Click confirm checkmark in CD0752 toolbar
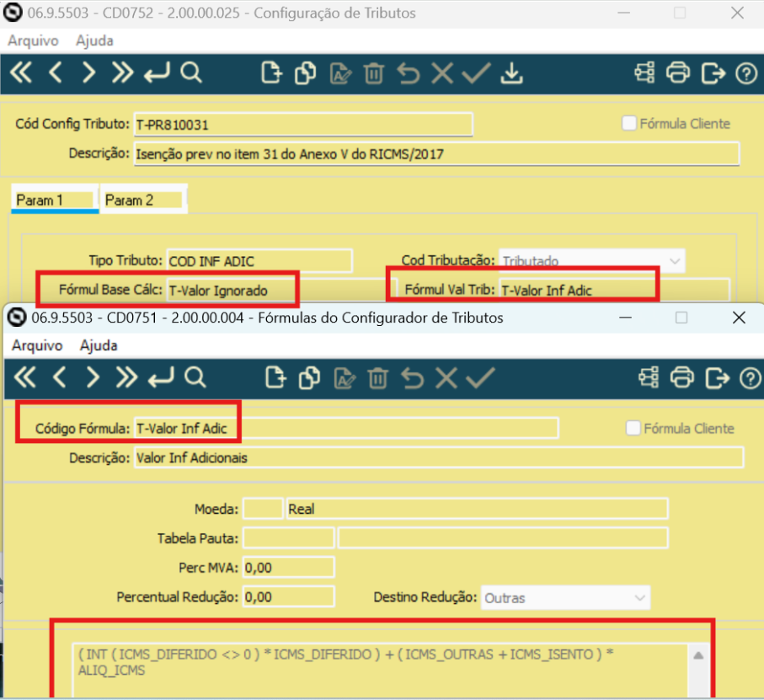The image size is (764, 700). [476, 74]
